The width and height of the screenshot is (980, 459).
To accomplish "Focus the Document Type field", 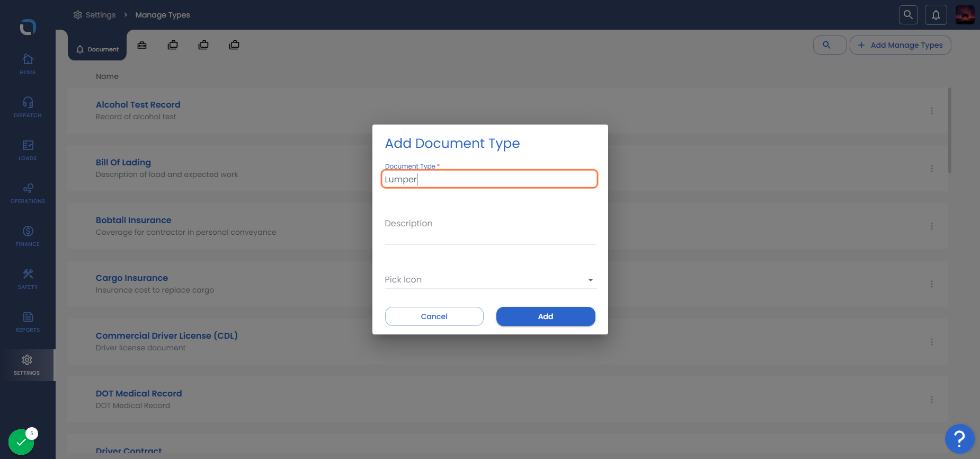I will pos(489,179).
